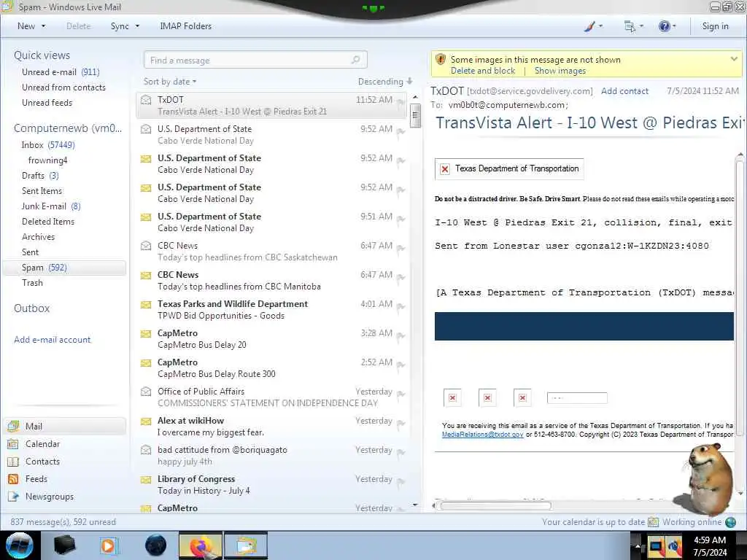Open the New dropdown arrow

click(x=43, y=26)
